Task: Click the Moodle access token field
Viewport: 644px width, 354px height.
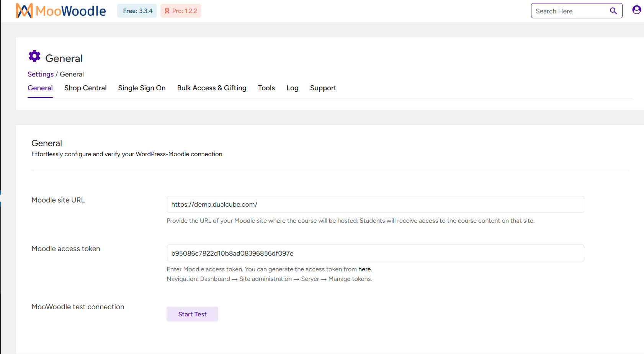Action: pyautogui.click(x=375, y=253)
